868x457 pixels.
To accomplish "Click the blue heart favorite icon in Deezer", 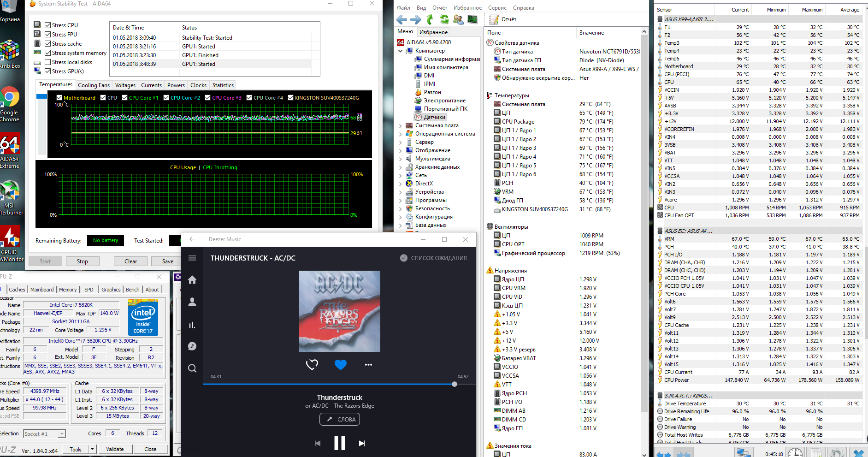I will point(341,365).
